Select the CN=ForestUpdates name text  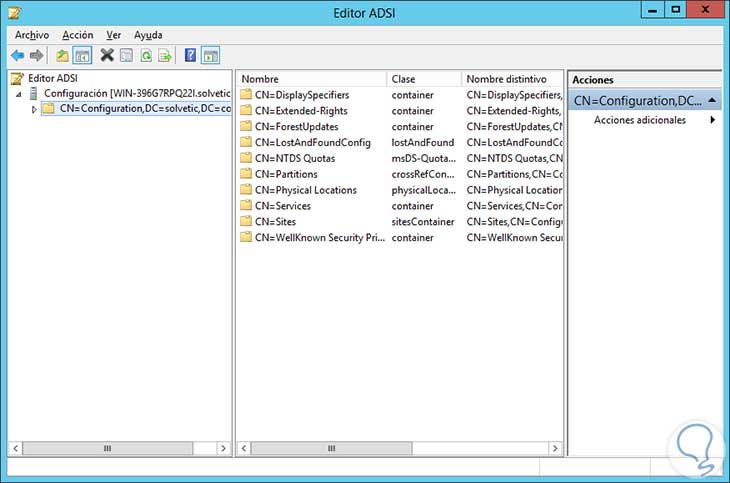pos(297,127)
